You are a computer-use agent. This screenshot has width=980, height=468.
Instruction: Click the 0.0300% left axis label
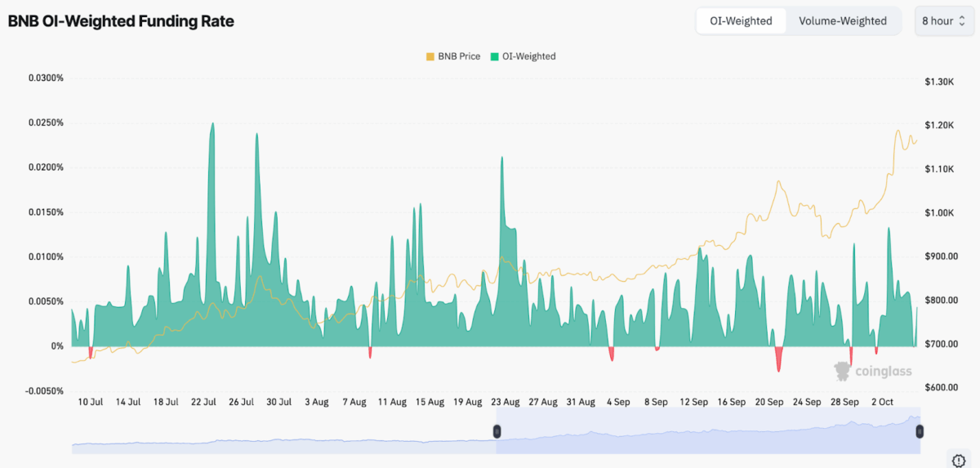(x=46, y=78)
